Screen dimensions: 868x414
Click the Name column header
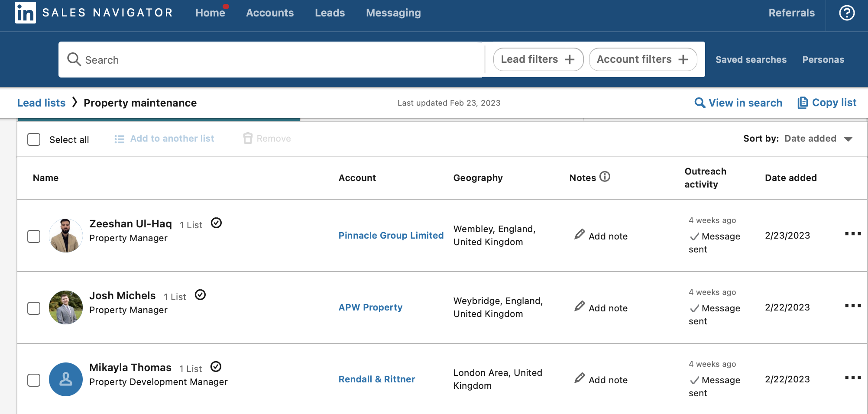pyautogui.click(x=45, y=178)
